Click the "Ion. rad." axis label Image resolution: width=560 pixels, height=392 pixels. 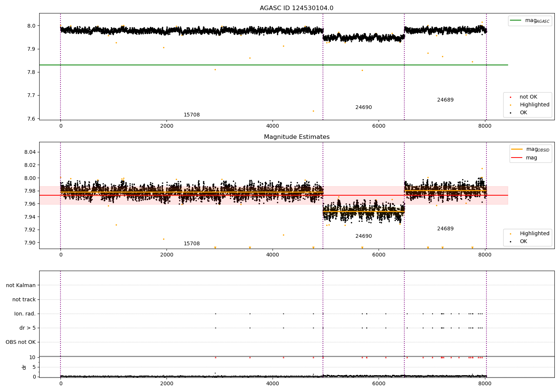pyautogui.click(x=25, y=314)
